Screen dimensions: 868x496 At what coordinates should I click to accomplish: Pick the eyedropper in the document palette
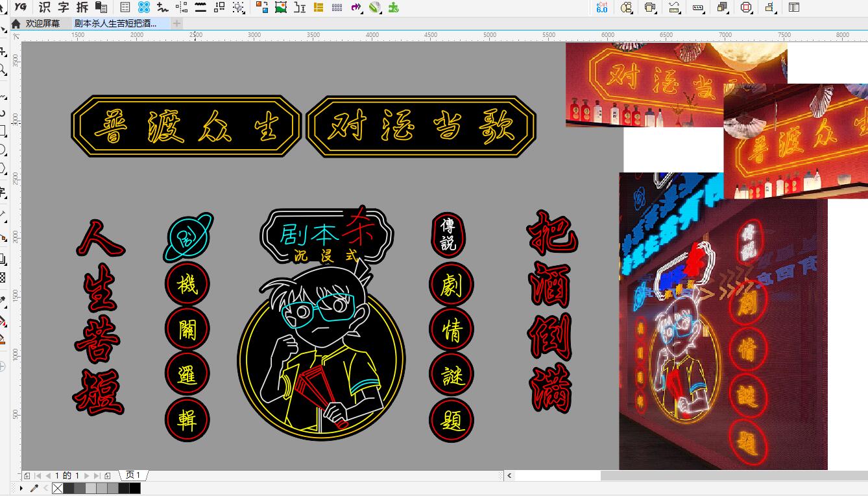pyautogui.click(x=34, y=488)
